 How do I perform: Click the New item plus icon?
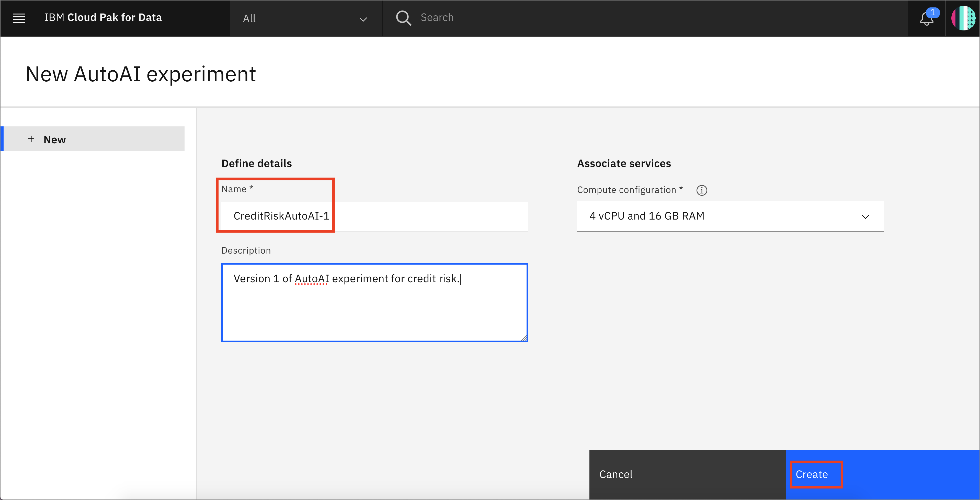point(31,139)
